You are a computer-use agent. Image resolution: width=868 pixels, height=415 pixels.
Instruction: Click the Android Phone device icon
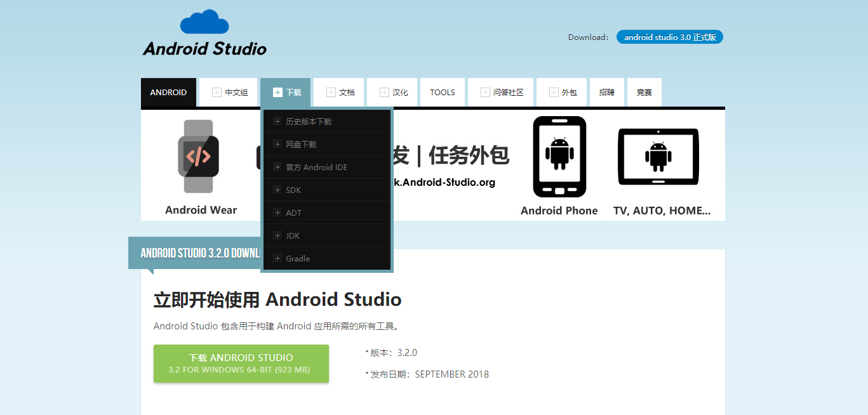point(559,157)
